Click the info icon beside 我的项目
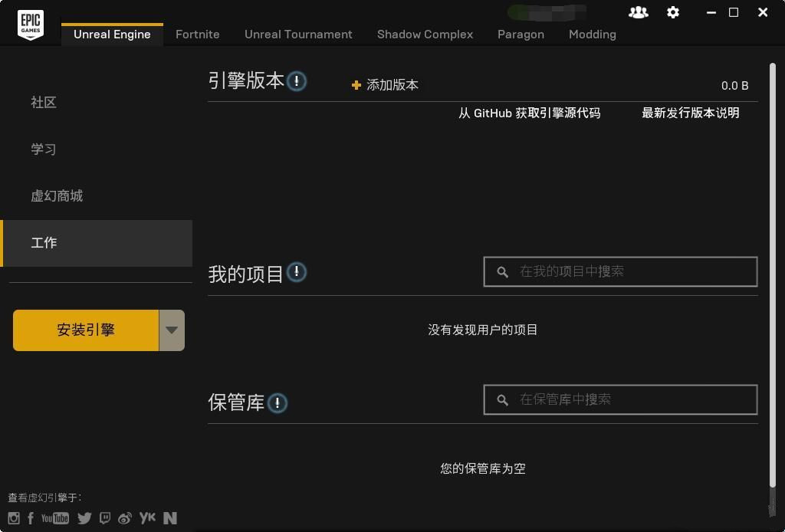 [x=297, y=272]
